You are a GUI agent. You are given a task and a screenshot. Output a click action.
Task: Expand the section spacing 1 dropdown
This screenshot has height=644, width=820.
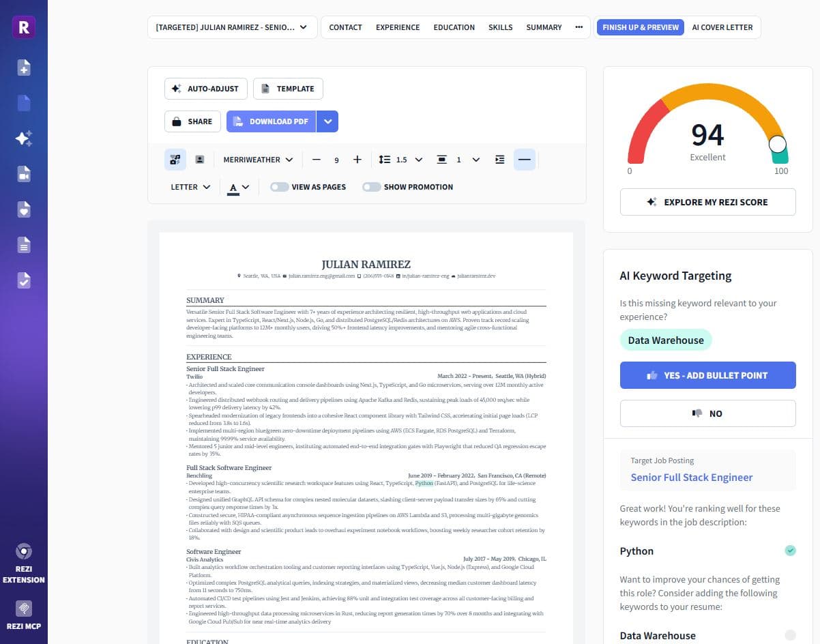click(475, 160)
